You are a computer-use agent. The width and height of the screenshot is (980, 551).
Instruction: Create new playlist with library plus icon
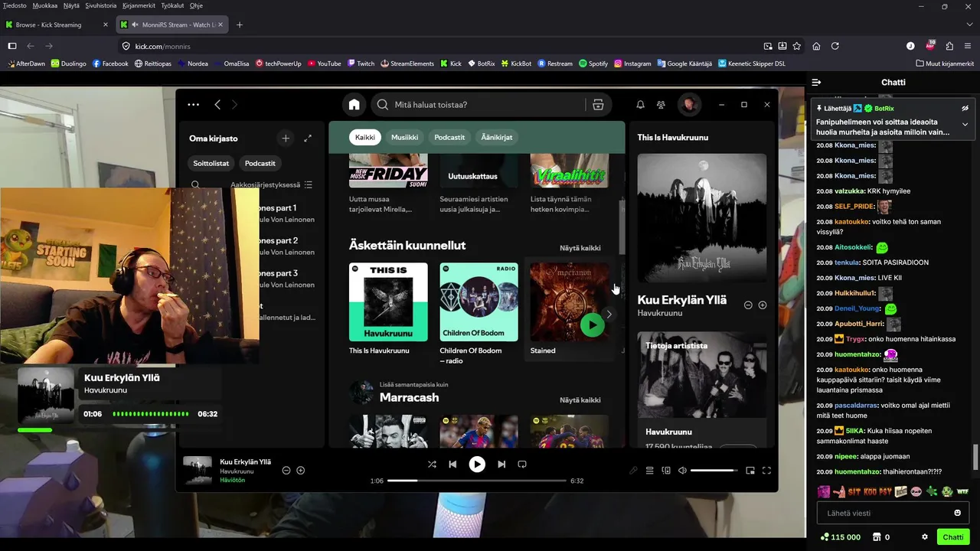286,139
